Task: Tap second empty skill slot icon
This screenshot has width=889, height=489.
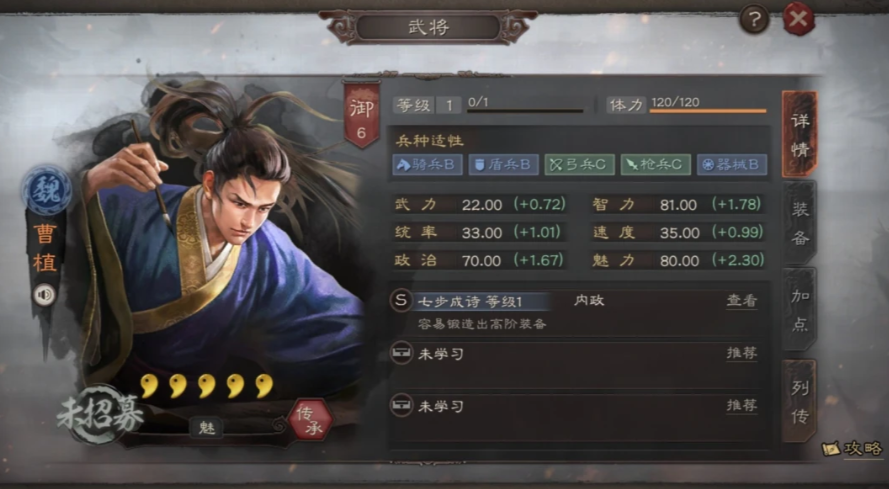Action: [401, 406]
